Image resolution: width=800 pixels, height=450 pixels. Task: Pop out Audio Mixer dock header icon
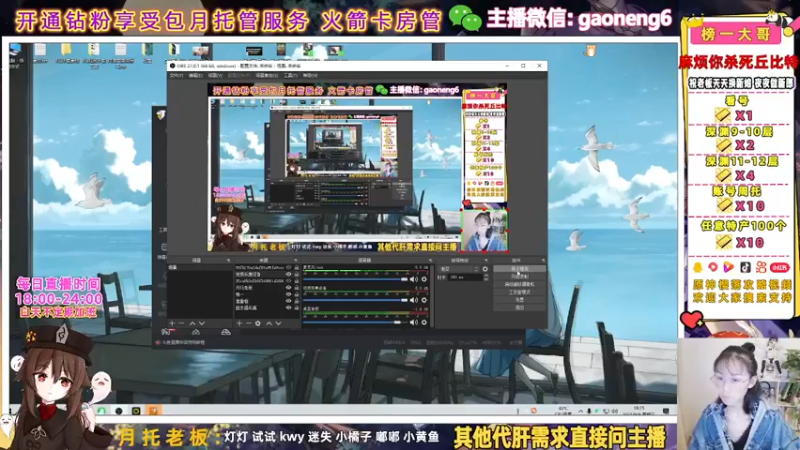[x=431, y=261]
